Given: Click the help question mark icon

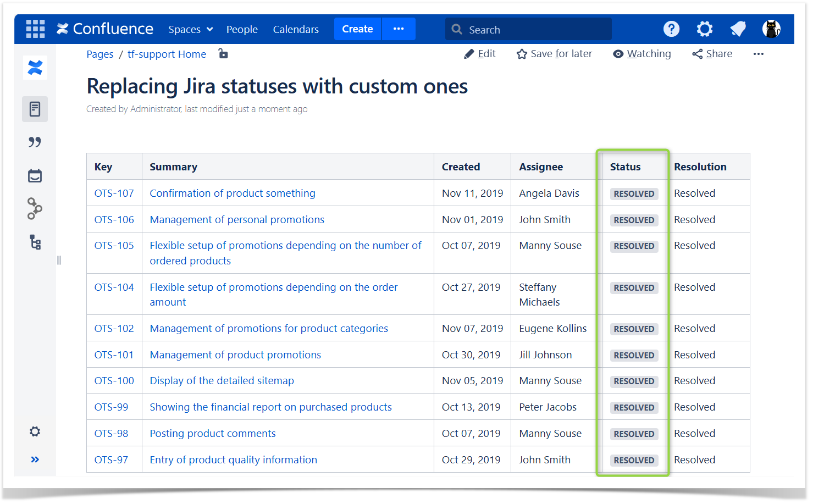Looking at the screenshot, I should tap(671, 29).
